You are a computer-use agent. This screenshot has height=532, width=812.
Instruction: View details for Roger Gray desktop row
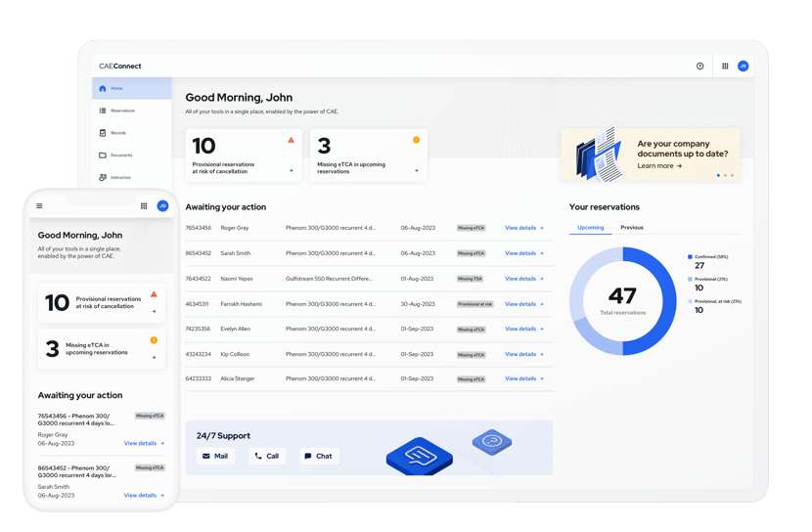tap(524, 228)
